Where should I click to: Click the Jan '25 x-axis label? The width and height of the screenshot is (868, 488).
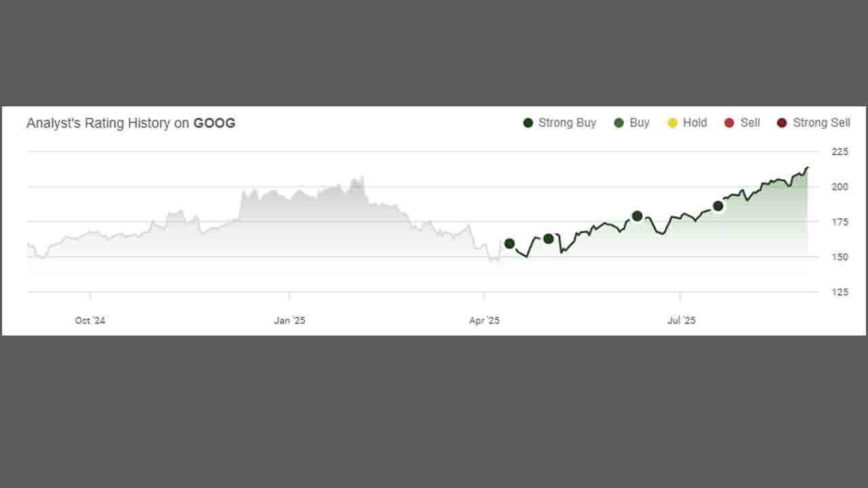point(290,321)
